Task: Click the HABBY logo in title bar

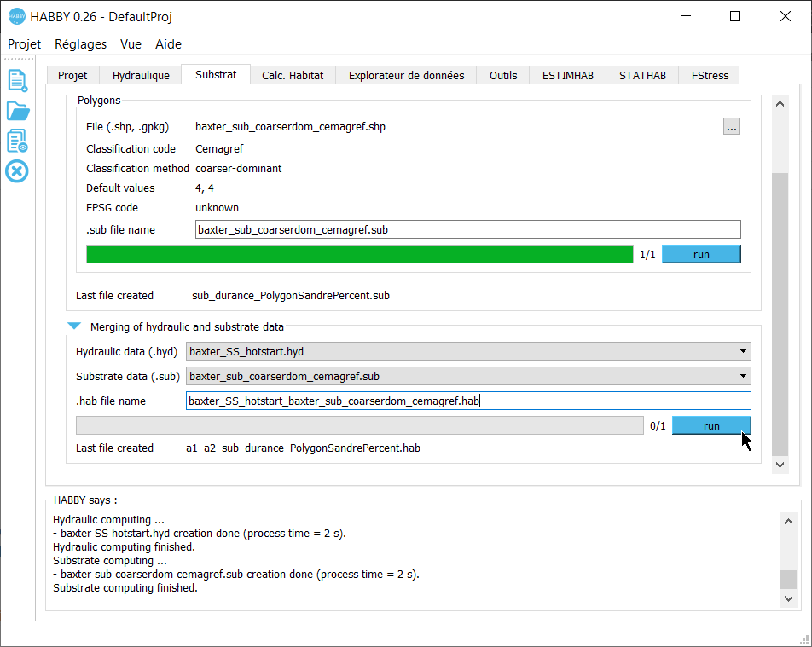Action: tap(17, 16)
